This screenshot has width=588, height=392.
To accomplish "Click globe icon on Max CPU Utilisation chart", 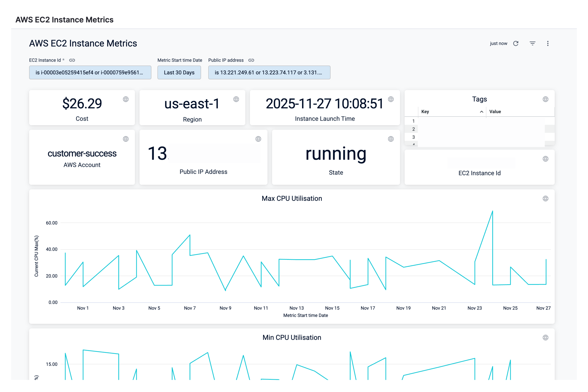I will tap(546, 198).
